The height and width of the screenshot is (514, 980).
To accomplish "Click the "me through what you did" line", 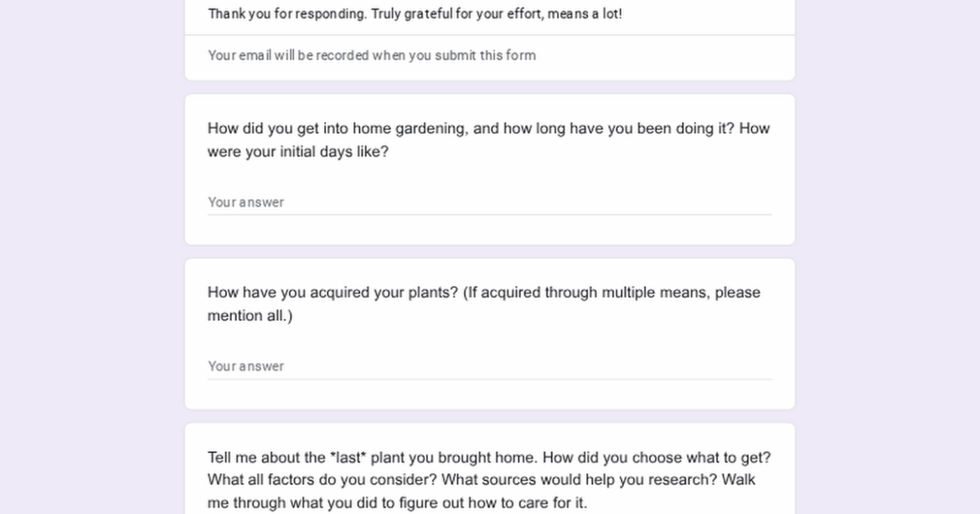I will 397,503.
